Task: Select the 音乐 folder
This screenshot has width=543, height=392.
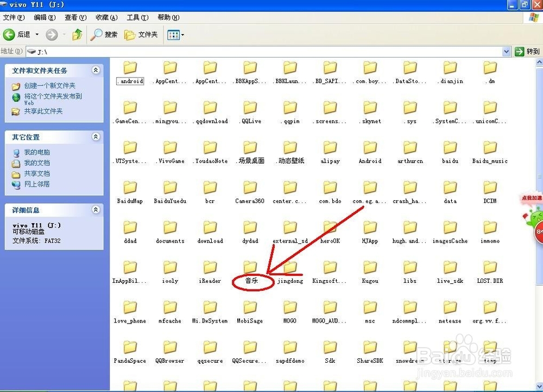Action: (250, 273)
